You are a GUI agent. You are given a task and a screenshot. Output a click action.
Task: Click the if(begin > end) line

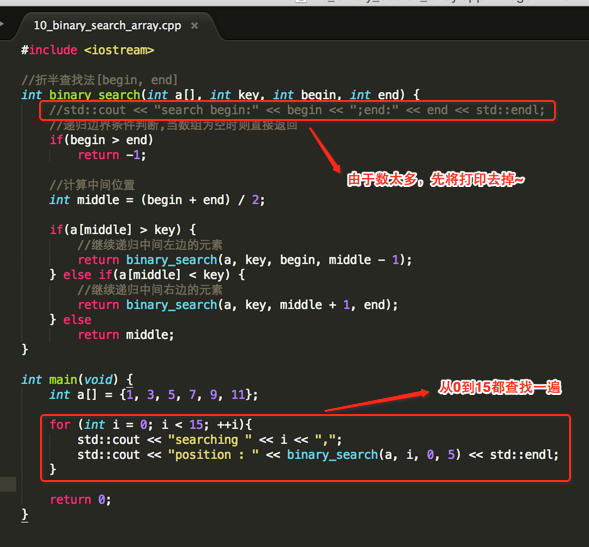(101, 140)
